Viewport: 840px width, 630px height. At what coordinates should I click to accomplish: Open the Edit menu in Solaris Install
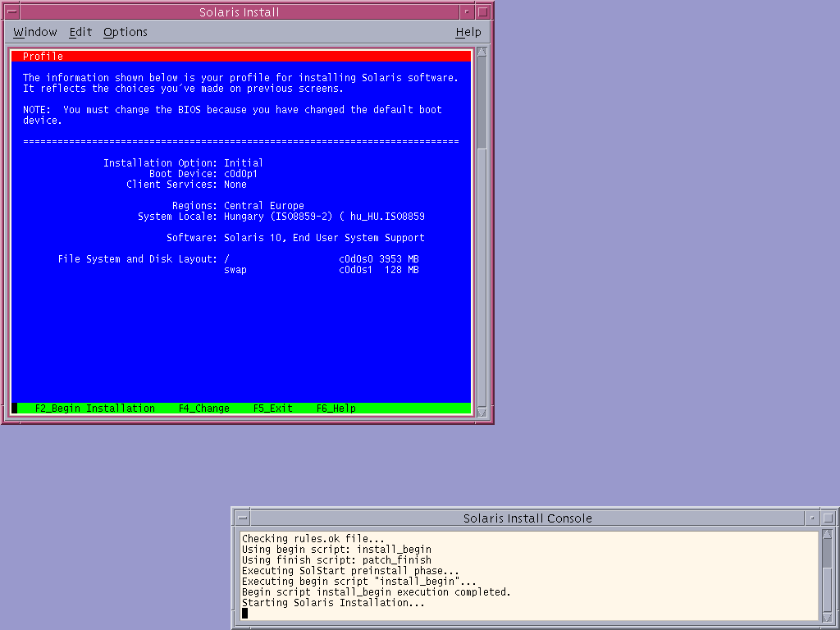(x=80, y=32)
